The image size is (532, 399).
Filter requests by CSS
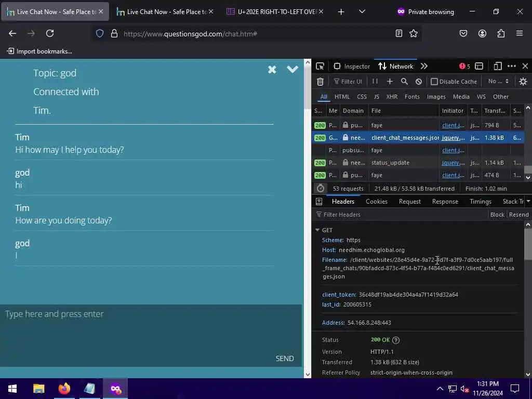362,97
